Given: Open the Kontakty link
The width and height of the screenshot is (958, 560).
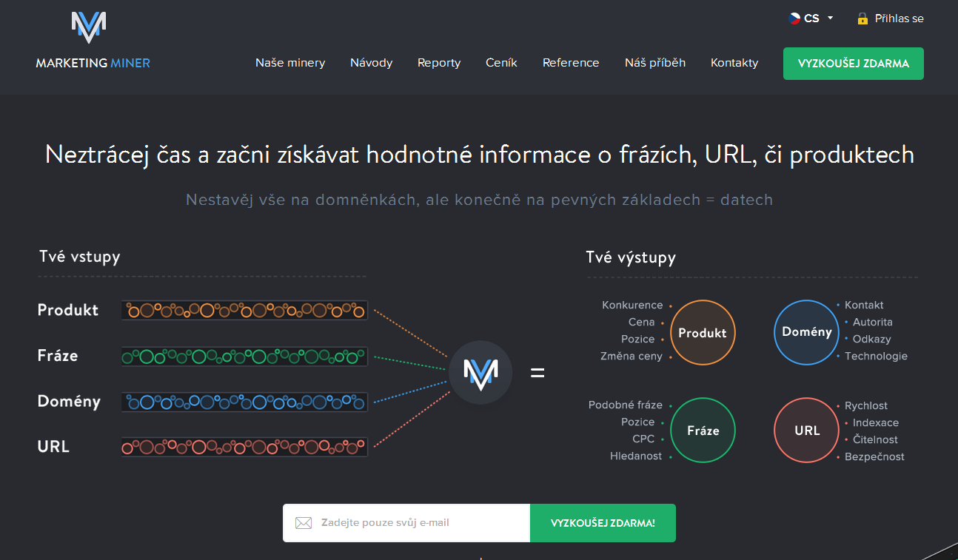Looking at the screenshot, I should click(x=734, y=63).
